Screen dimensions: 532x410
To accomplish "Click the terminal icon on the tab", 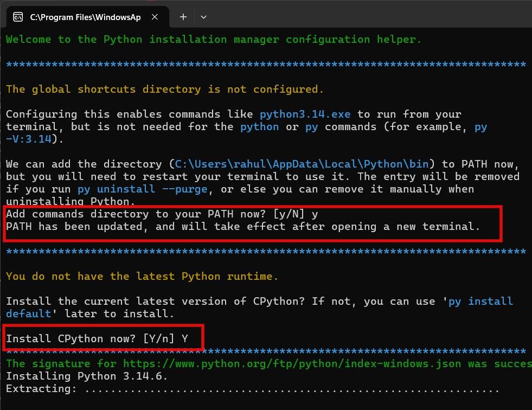I will (x=18, y=17).
